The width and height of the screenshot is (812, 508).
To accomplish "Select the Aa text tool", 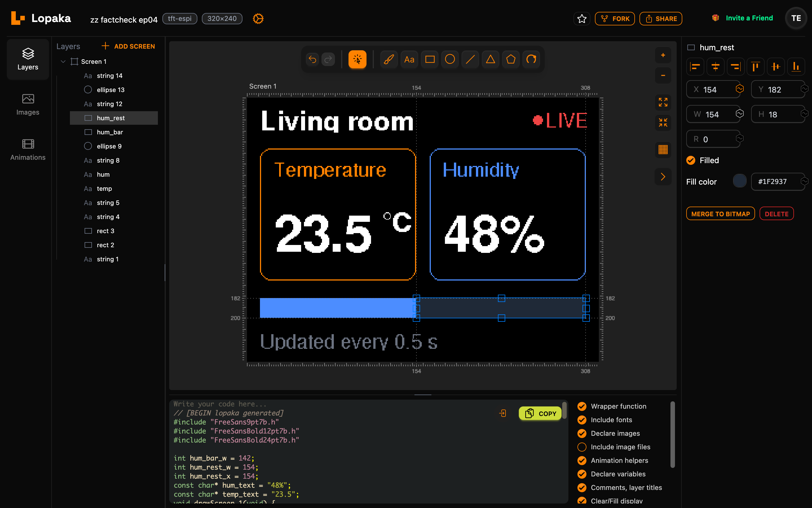I will (x=409, y=60).
